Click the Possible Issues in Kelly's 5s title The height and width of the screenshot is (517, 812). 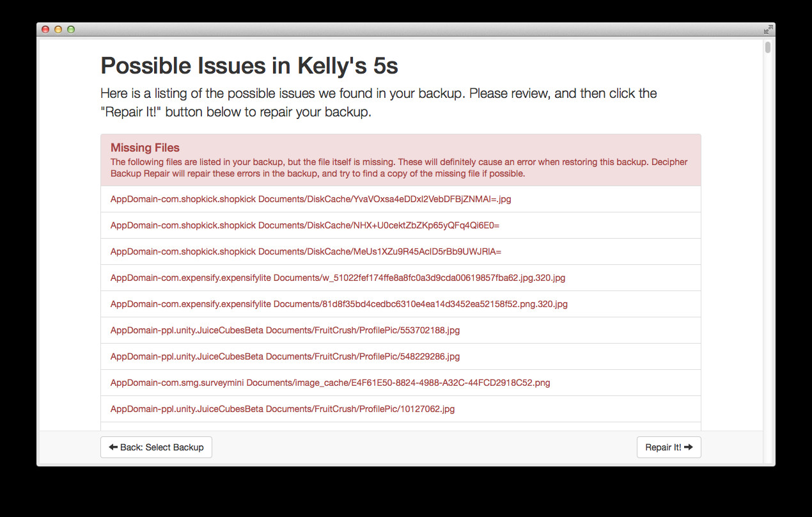click(249, 65)
